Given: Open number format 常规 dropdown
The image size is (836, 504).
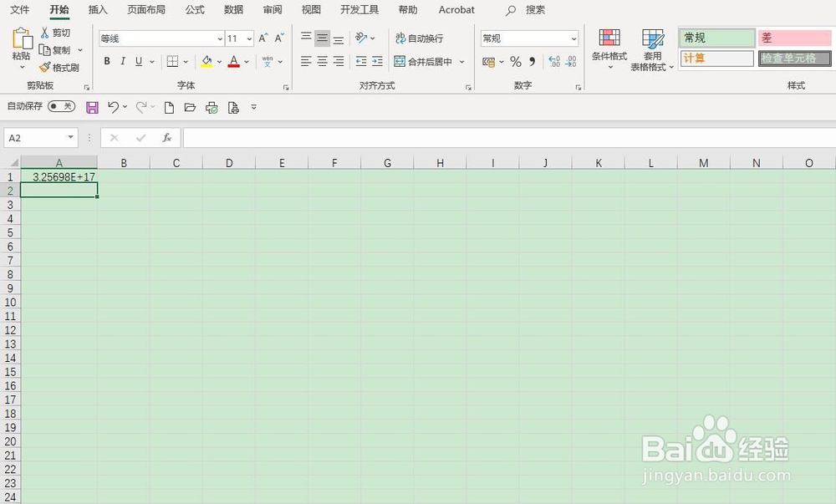Looking at the screenshot, I should [573, 39].
